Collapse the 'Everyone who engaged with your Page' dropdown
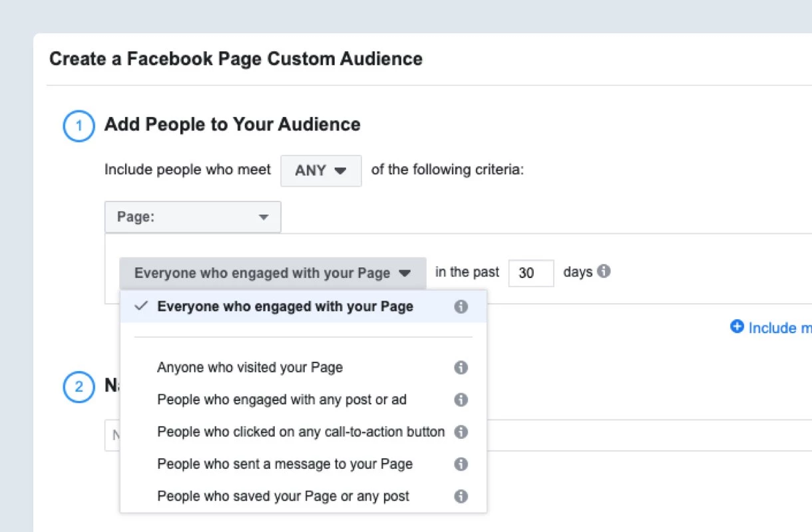Viewport: 812px width, 532px height. (x=273, y=273)
